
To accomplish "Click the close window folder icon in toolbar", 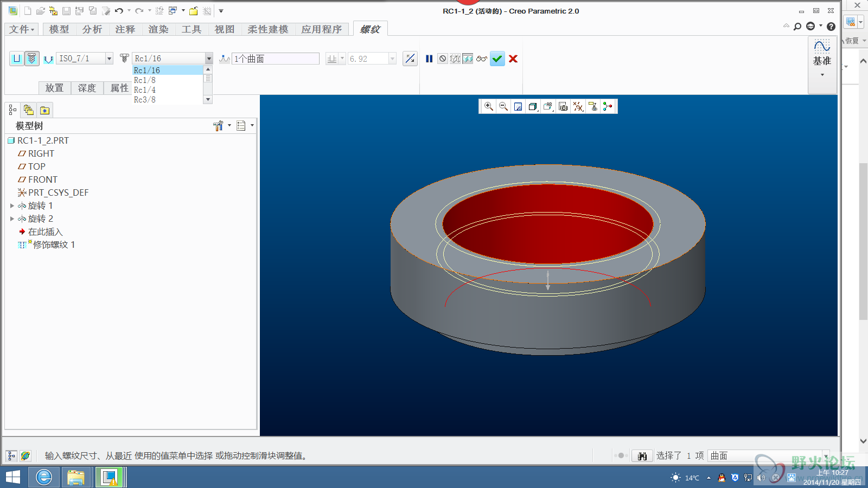I will click(x=193, y=11).
